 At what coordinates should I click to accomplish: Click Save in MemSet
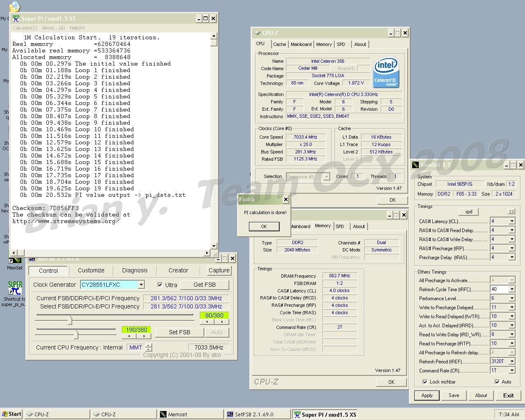coord(454,395)
